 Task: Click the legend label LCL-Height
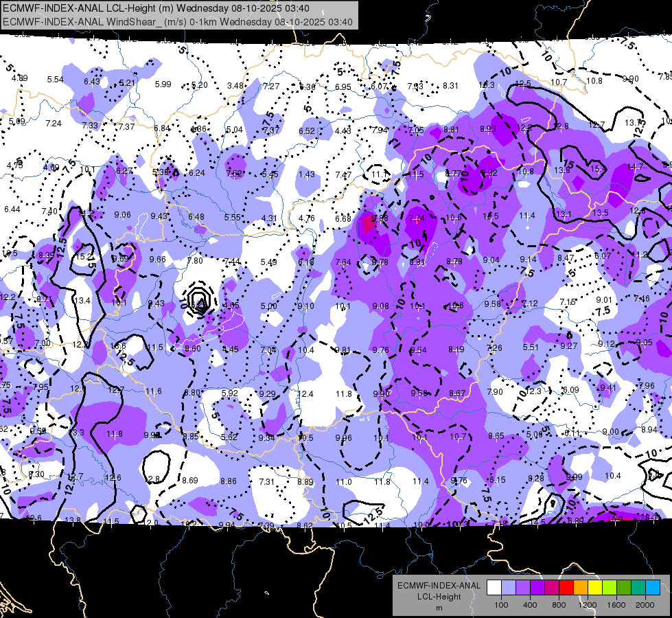439,597
